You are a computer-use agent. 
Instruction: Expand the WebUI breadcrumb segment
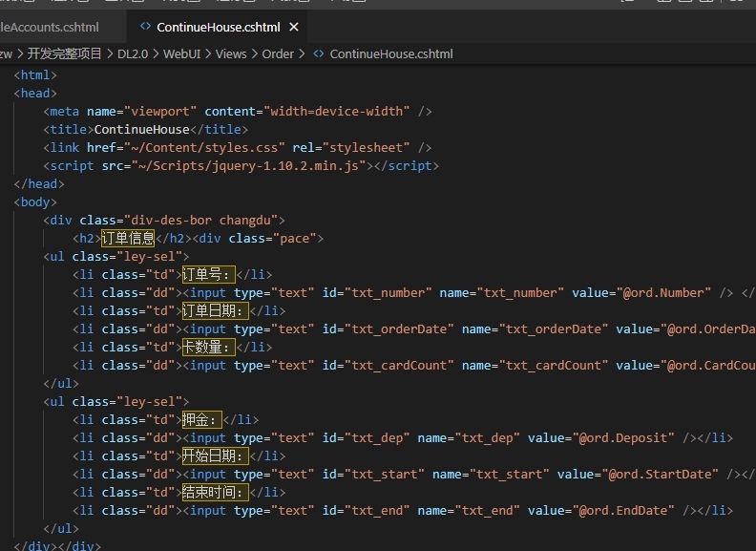(x=181, y=54)
